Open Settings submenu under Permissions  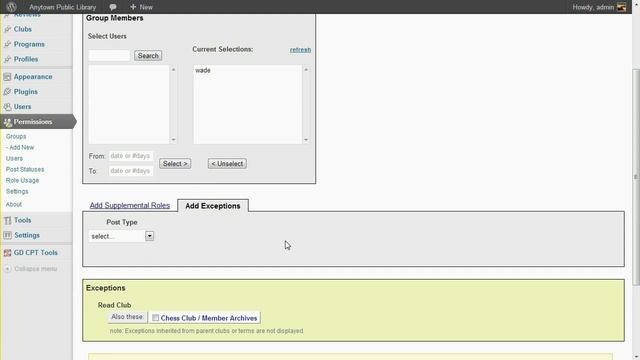coord(17,191)
